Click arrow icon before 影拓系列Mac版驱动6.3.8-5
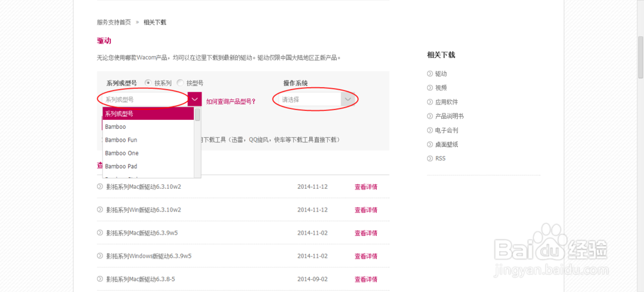Viewport: 644px width, 292px height. tap(100, 279)
